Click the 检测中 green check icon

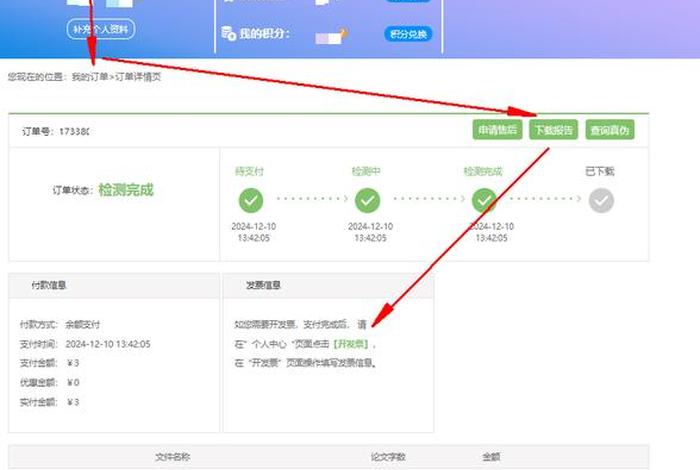pyautogui.click(x=367, y=200)
